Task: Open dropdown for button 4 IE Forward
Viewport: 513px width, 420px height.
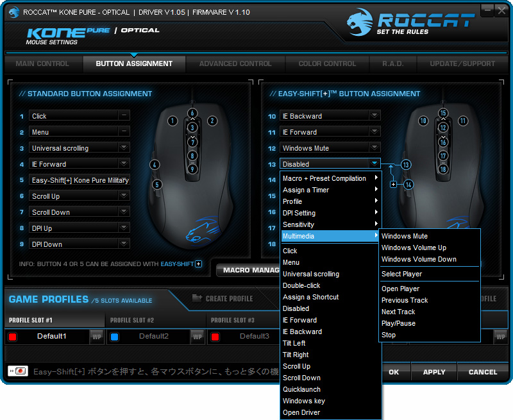Action: tap(124, 164)
